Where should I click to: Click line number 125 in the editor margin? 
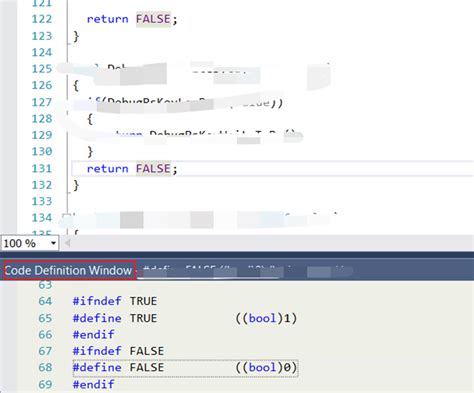coord(42,69)
